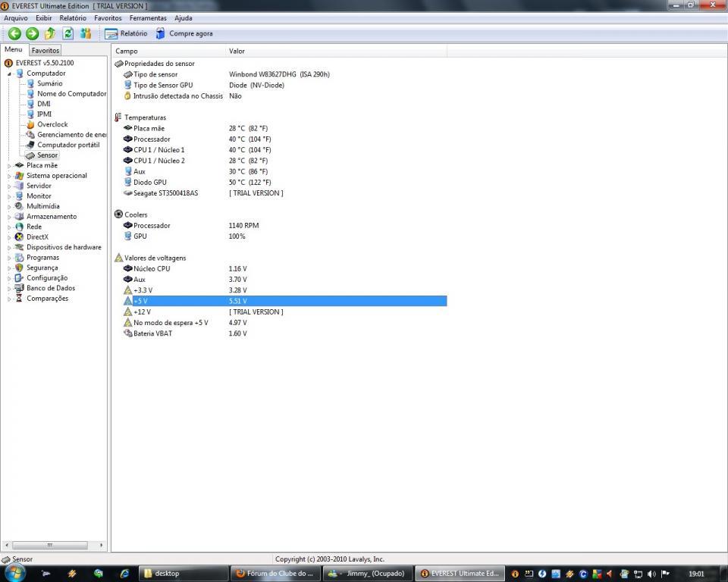Open the desktop folder taskbar button
Image resolution: width=728 pixels, height=582 pixels.
pyautogui.click(x=185, y=574)
